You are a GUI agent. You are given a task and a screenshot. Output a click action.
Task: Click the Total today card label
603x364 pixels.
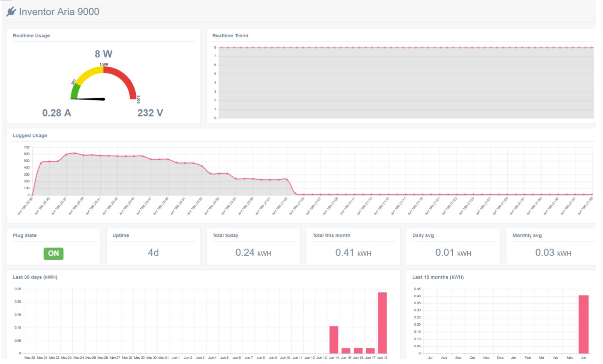(225, 236)
